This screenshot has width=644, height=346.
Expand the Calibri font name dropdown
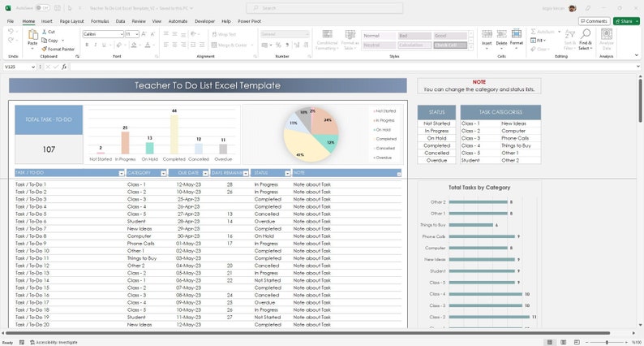pyautogui.click(x=122, y=34)
